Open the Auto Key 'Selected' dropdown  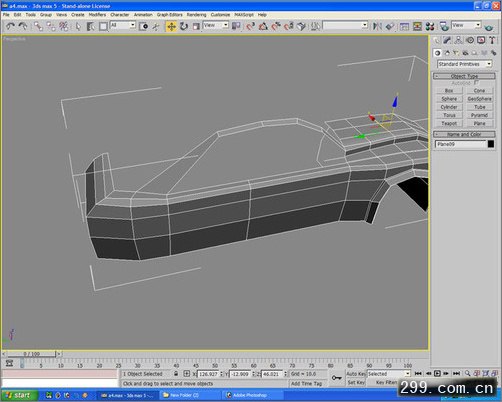[x=388, y=374]
